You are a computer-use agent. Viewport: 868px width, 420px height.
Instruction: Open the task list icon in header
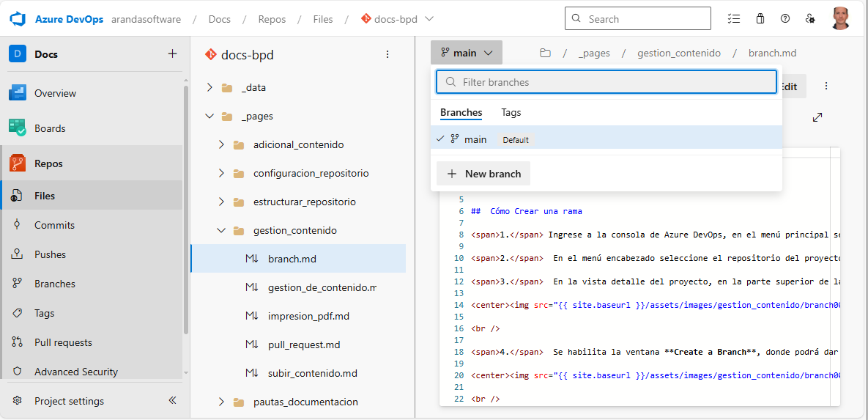pyautogui.click(x=734, y=19)
